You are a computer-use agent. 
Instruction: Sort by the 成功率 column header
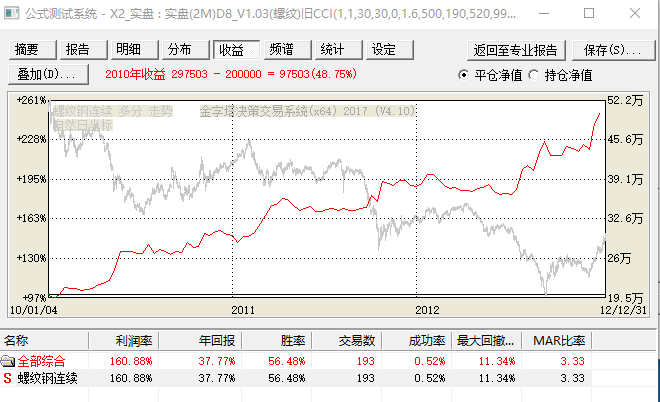[x=417, y=341]
